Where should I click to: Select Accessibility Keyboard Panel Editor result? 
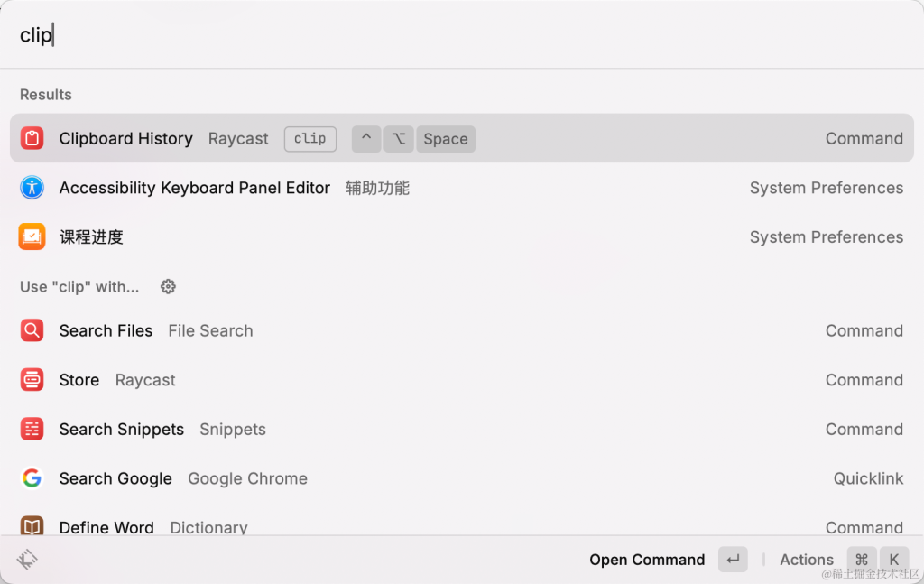[x=462, y=188]
